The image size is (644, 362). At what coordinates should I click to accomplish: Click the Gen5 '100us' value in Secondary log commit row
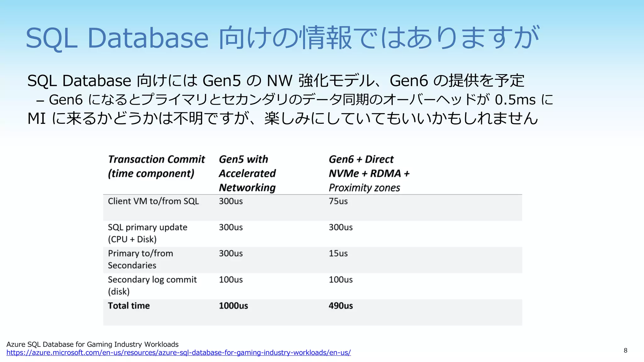(x=231, y=279)
